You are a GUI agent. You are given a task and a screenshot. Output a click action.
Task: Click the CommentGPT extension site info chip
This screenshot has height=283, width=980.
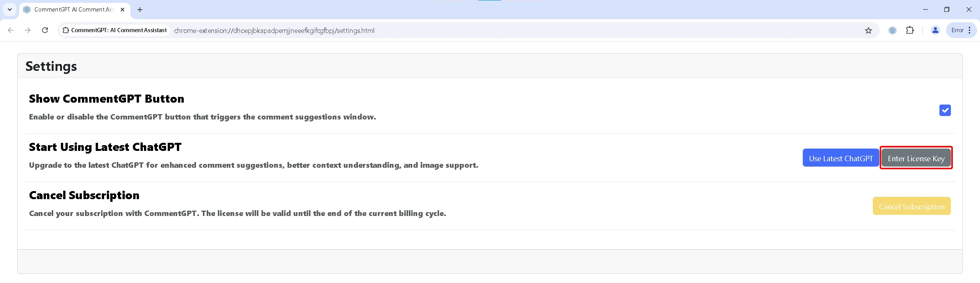pos(115,30)
